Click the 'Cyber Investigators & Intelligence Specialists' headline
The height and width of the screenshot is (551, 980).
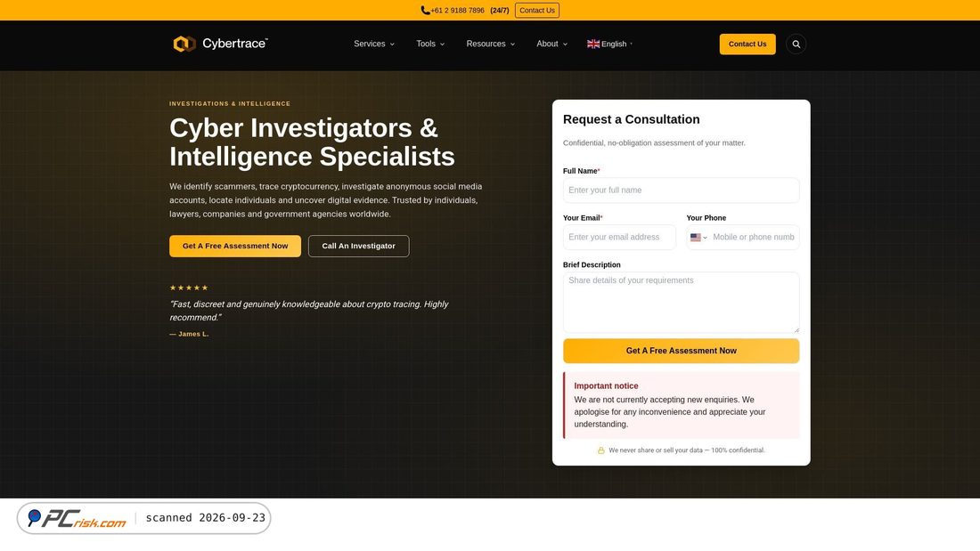tap(312, 142)
